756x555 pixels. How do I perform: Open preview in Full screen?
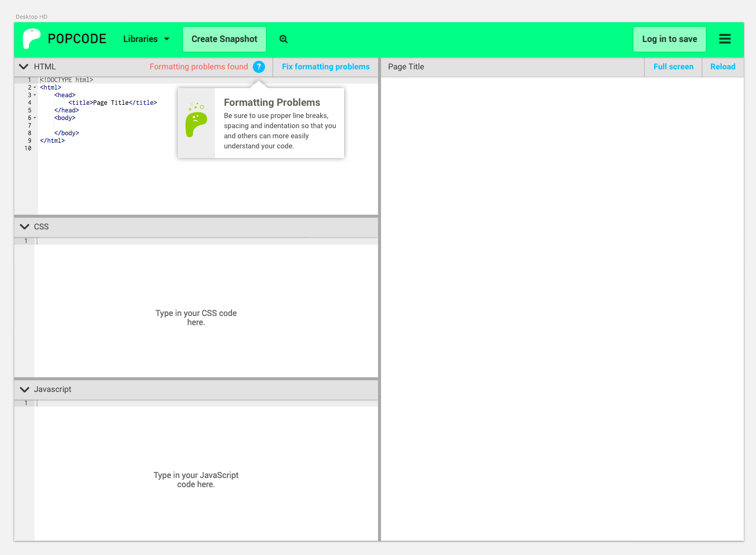coord(673,66)
